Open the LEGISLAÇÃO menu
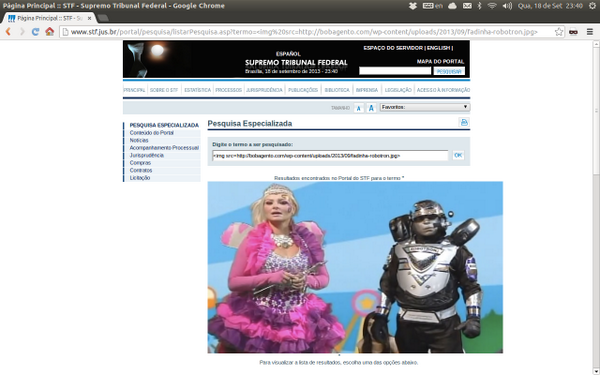This screenshot has width=600, height=375. (x=398, y=90)
